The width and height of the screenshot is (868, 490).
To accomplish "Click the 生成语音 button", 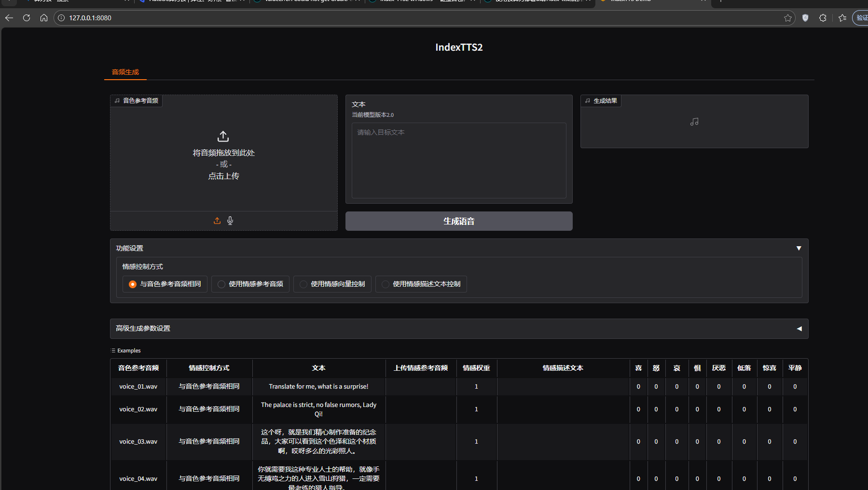I will (x=458, y=221).
